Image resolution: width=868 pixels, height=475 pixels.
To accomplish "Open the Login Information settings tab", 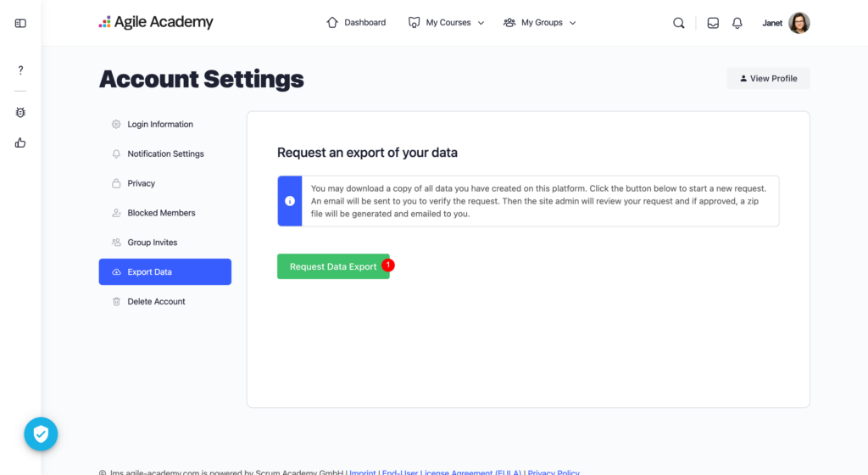I will pos(160,125).
